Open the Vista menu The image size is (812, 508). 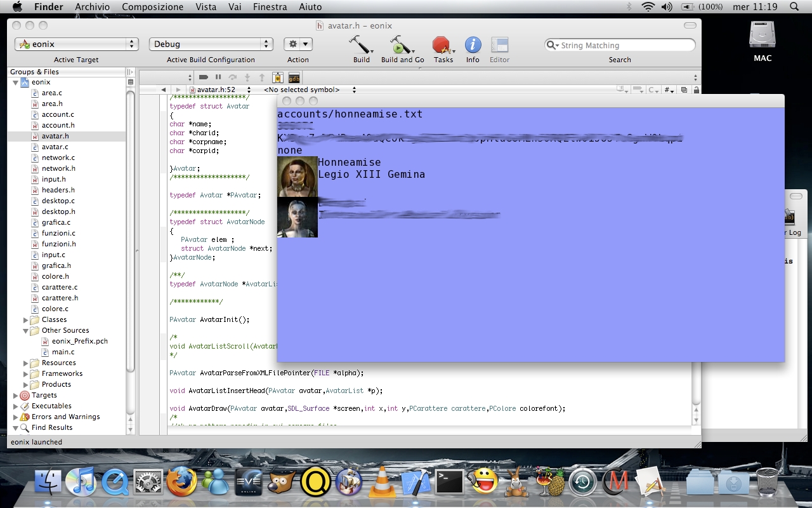click(x=206, y=7)
